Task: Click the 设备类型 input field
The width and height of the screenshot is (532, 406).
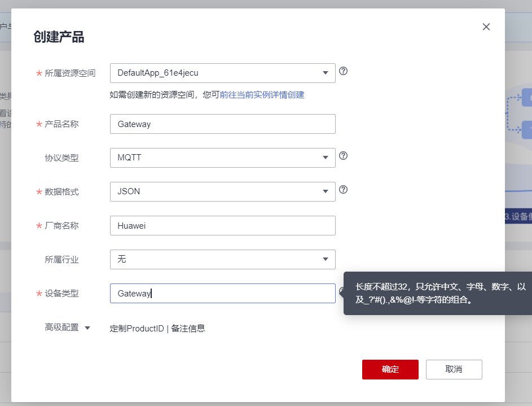Action: click(x=222, y=293)
